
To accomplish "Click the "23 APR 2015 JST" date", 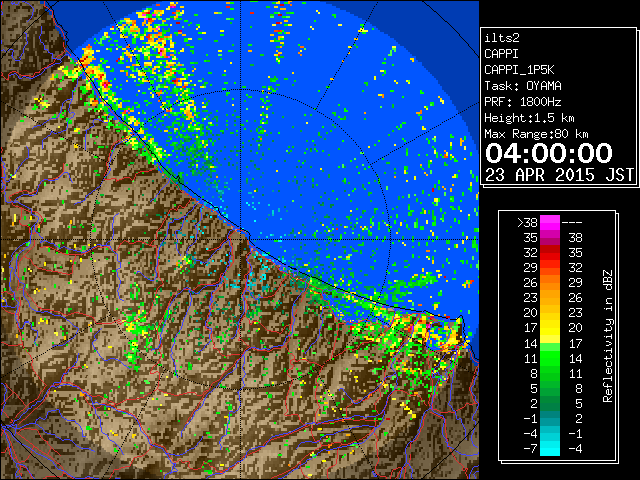I will point(559,175).
